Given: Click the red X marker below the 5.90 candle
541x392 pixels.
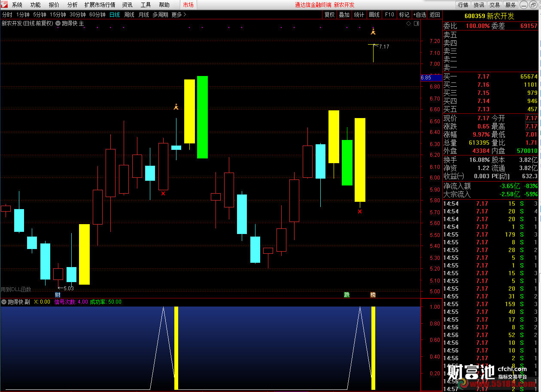Looking at the screenshot, I should click(163, 194).
